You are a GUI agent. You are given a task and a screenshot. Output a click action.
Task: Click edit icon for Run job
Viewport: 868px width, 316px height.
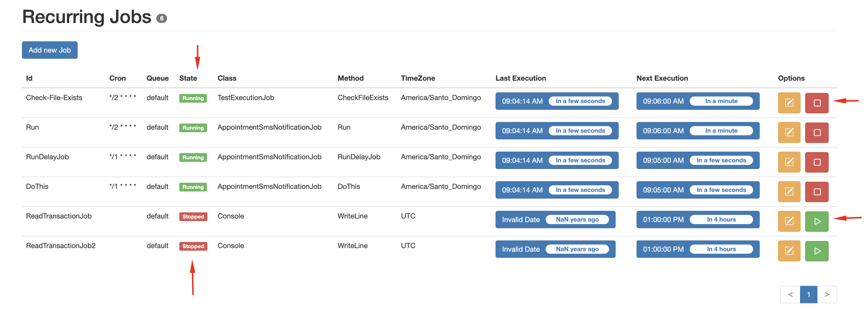pos(789,132)
